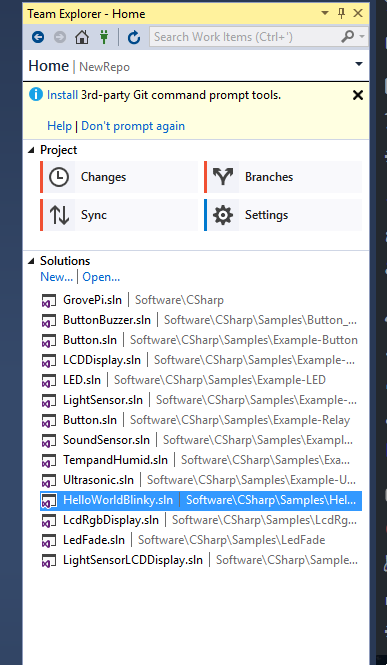Click the solution icon beside ButtonBuzzer.sln

(x=49, y=321)
